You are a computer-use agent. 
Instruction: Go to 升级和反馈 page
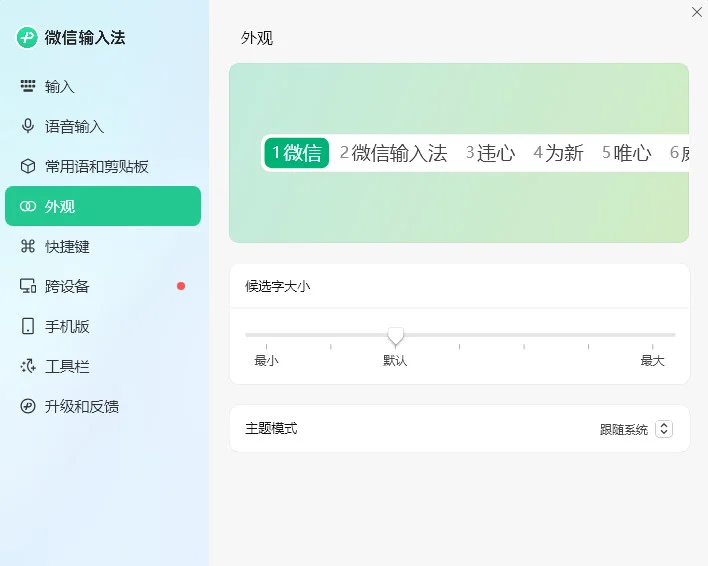[x=103, y=406]
